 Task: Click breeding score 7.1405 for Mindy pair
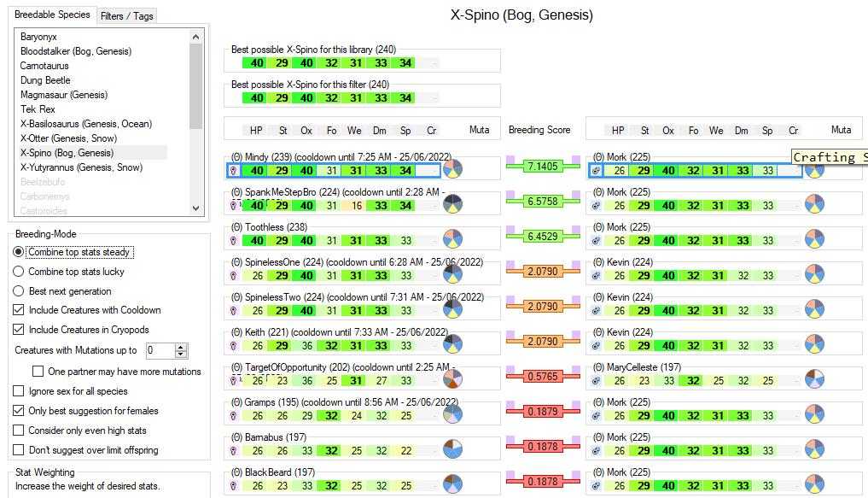point(543,167)
